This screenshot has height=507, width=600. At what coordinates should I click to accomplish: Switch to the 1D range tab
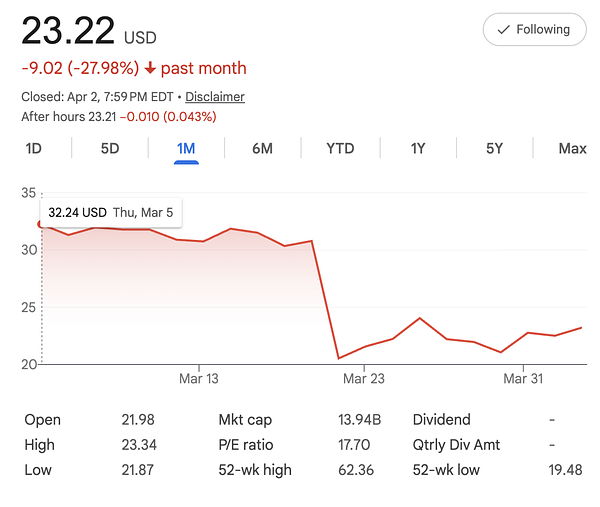pyautogui.click(x=33, y=148)
